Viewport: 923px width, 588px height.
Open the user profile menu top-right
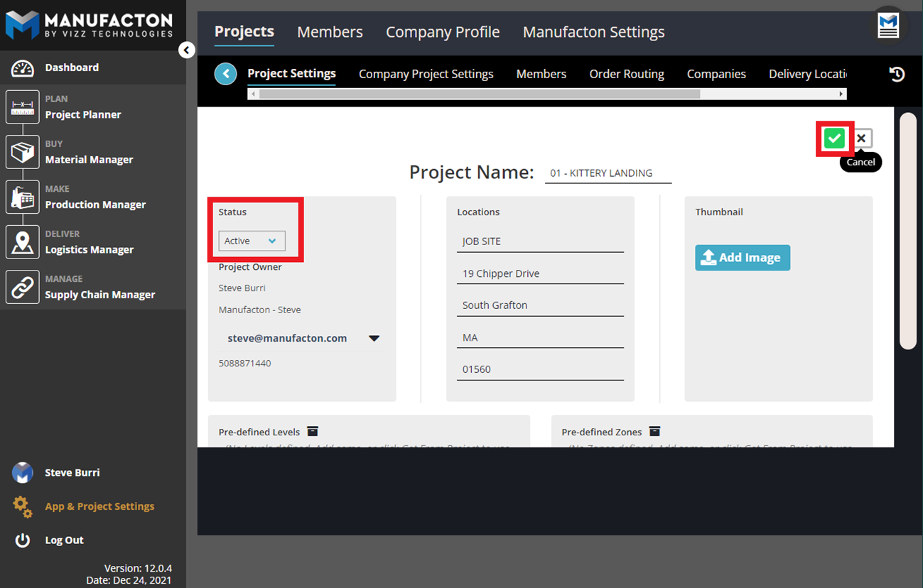coord(888,26)
